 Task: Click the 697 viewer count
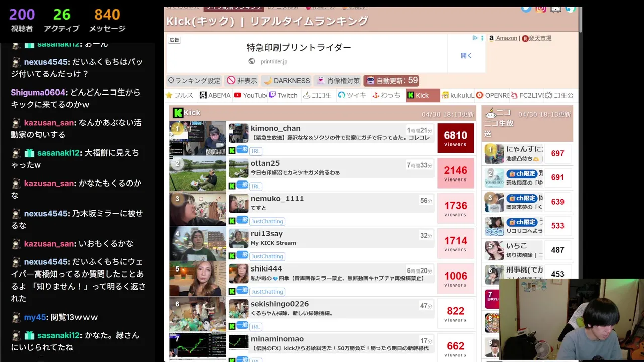[x=557, y=153]
